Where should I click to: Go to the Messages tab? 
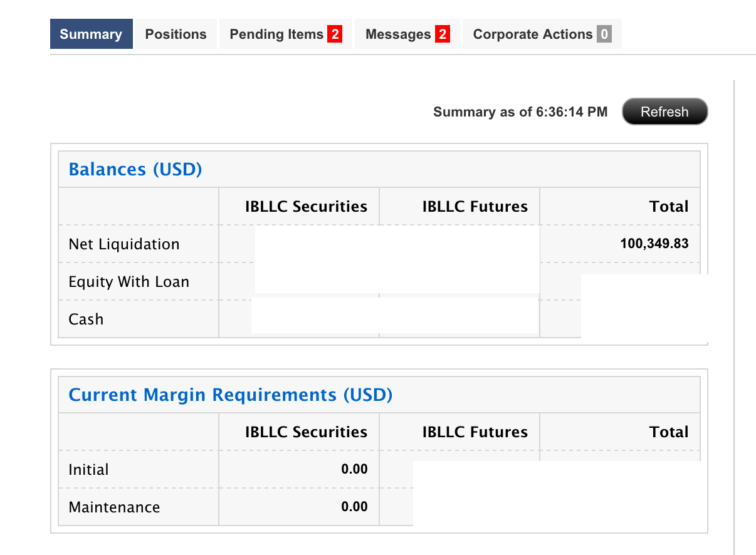[398, 34]
